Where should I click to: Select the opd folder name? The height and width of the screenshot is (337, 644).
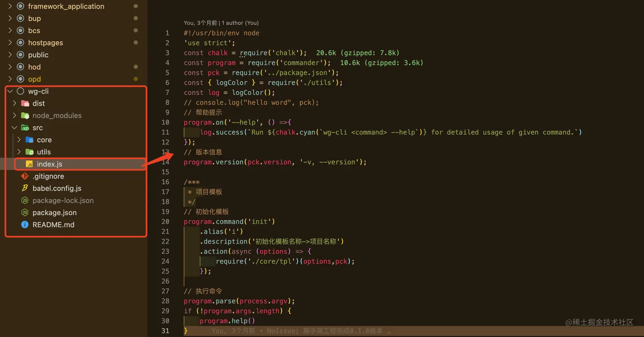tap(34, 79)
